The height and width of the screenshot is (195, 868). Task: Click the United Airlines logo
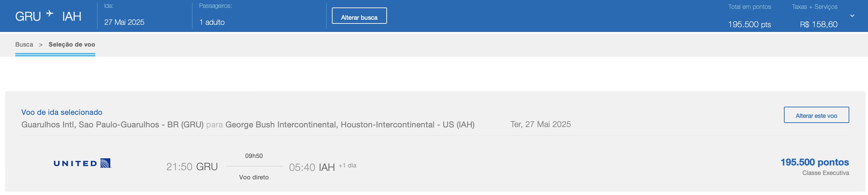click(x=82, y=163)
